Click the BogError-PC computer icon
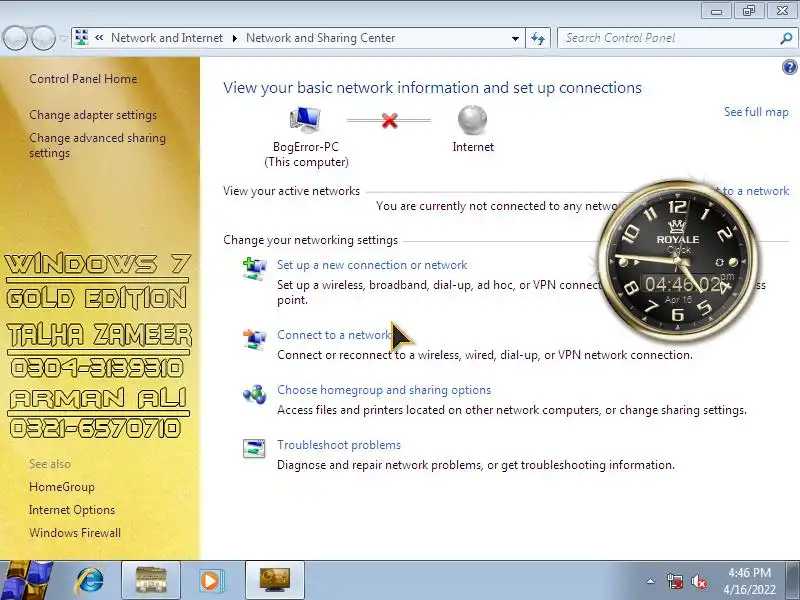800x600 pixels. (x=305, y=120)
